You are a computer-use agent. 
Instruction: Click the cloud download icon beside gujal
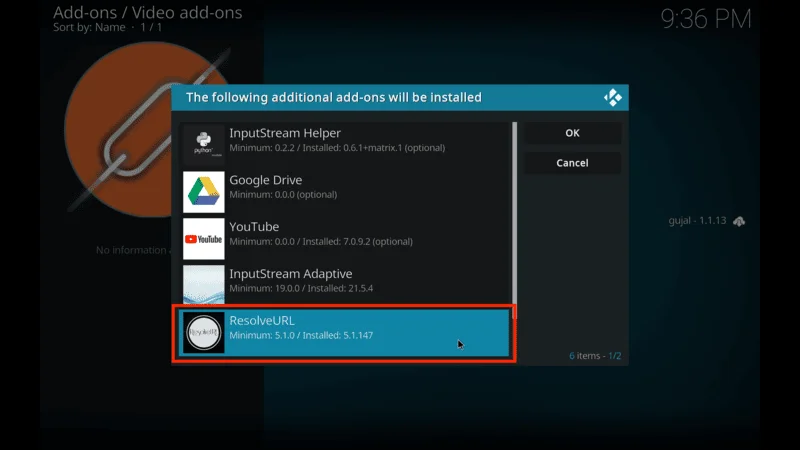(739, 221)
